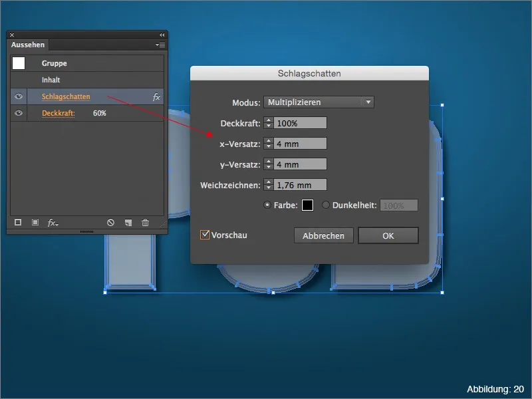The image size is (532, 399).
Task: Click the Deckkraft stepper in Schlagschatten dialog
Action: (269, 123)
